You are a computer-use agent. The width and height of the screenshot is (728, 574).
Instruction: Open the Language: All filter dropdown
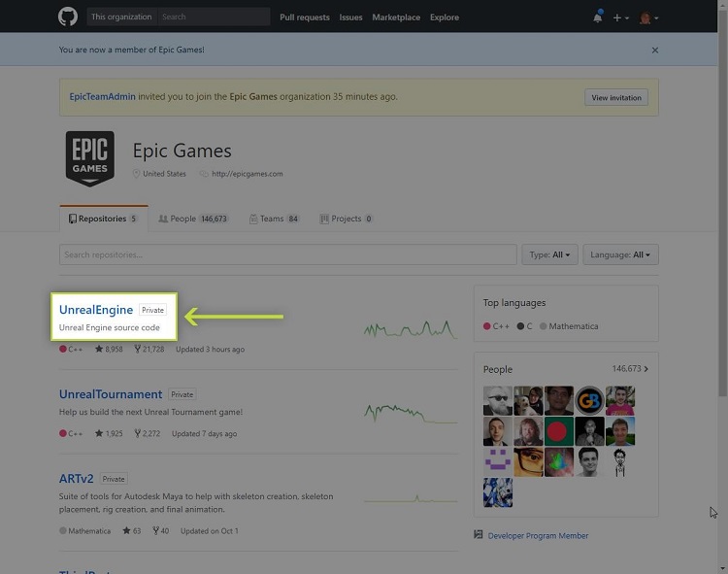coord(620,254)
